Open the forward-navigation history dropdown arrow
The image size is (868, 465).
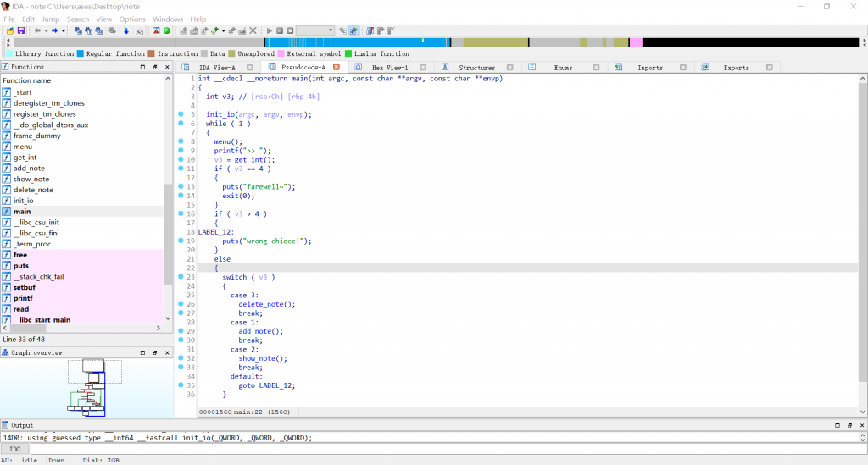click(x=63, y=31)
